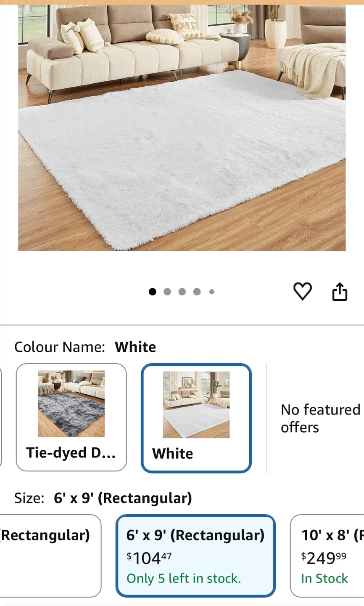Tap the $104.47 price
The height and width of the screenshot is (606, 364).
(x=149, y=558)
